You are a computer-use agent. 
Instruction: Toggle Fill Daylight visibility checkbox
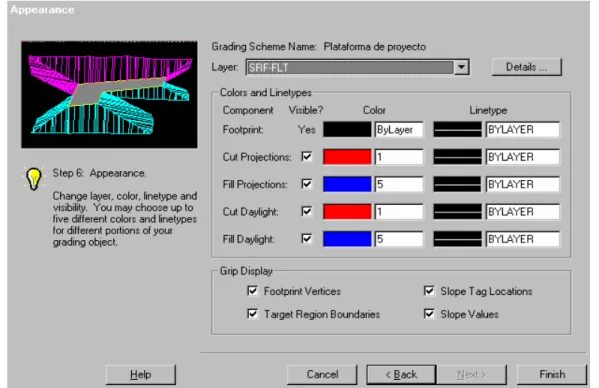pyautogui.click(x=306, y=239)
